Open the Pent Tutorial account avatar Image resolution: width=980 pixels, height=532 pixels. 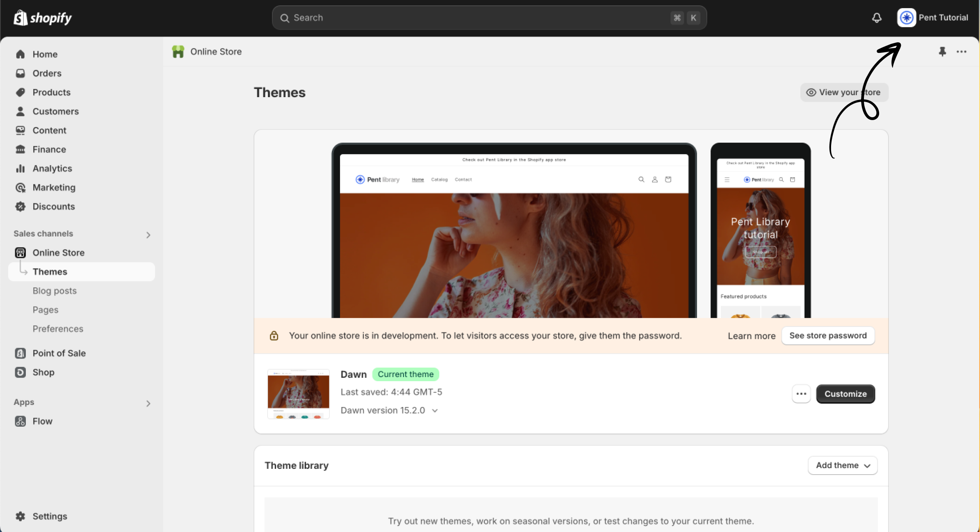906,18
